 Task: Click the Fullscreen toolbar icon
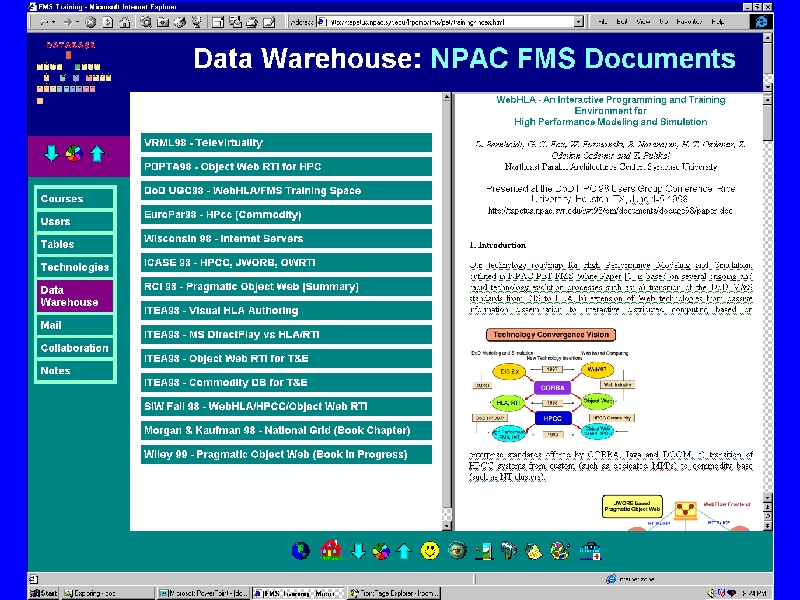[218, 22]
